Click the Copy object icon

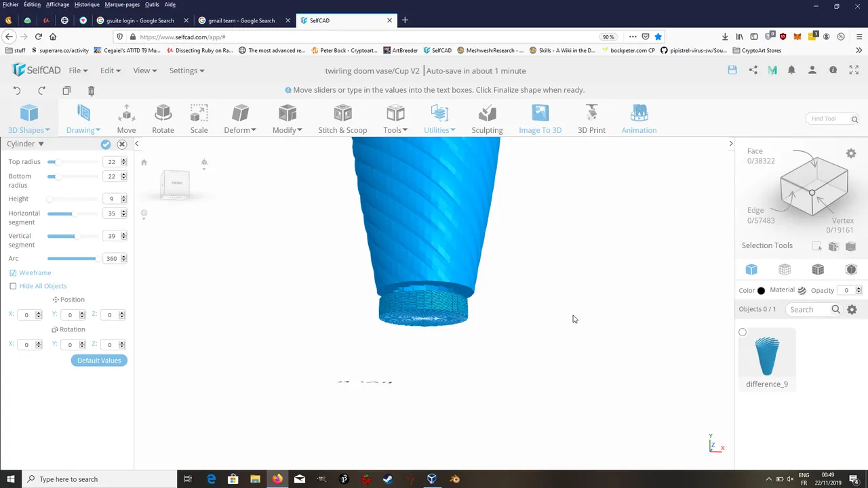pyautogui.click(x=66, y=91)
